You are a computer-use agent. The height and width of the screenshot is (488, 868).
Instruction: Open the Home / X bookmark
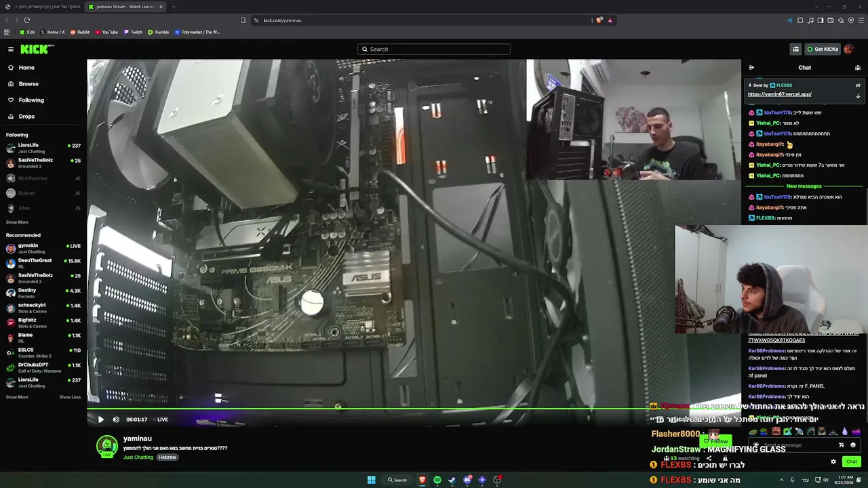click(x=52, y=32)
